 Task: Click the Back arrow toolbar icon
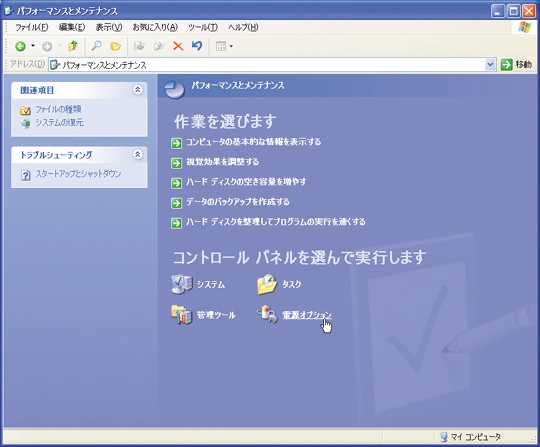20,46
